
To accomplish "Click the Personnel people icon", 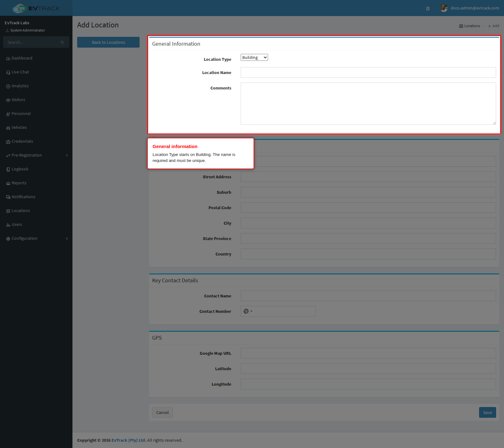I will coord(8,114).
